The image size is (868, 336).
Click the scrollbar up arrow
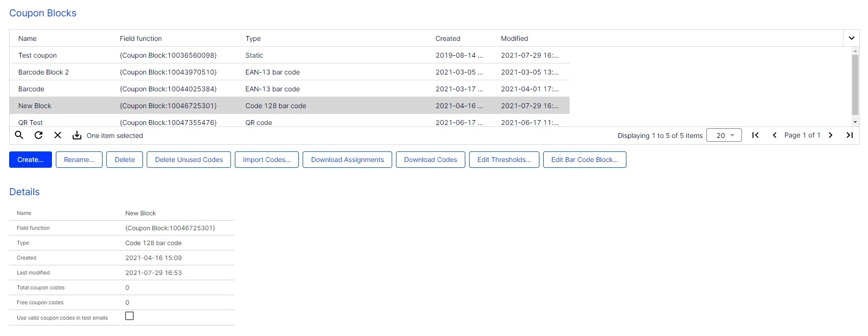(855, 50)
